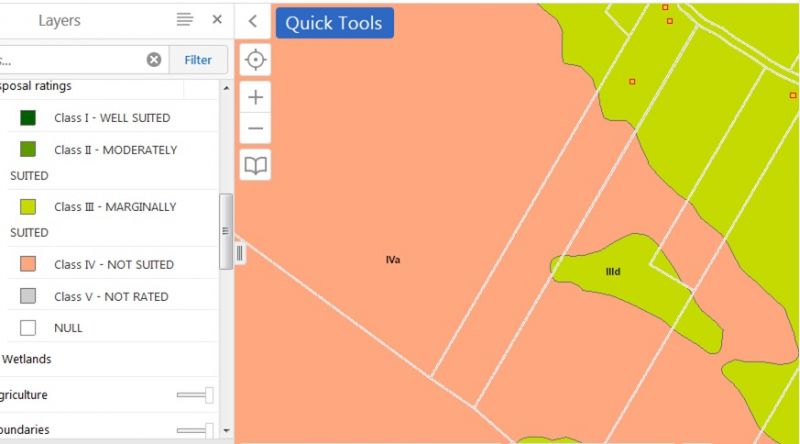
Task: Clear the layer filter text
Action: click(154, 60)
